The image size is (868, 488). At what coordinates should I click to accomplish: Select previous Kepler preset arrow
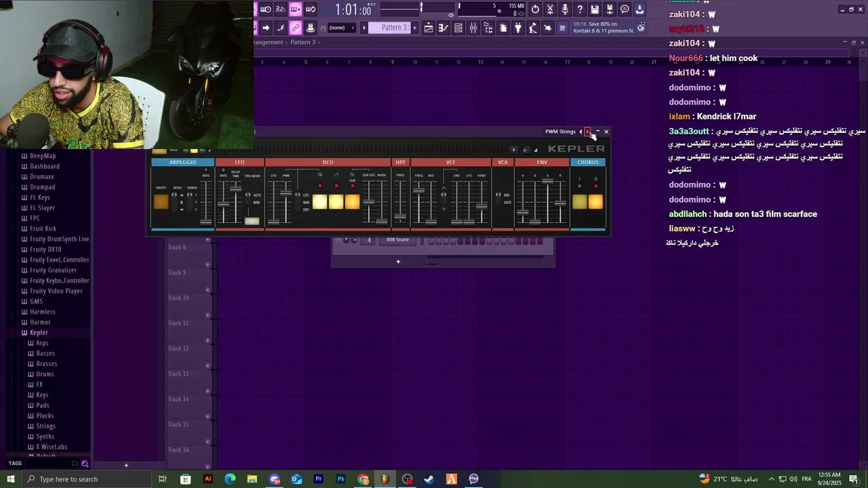click(x=580, y=131)
